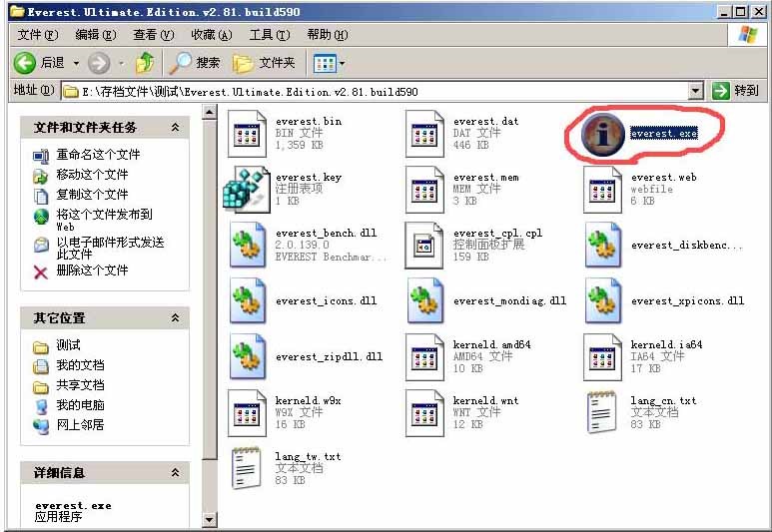Click 移动这个文件 task link
772x532 pixels.
(92, 175)
